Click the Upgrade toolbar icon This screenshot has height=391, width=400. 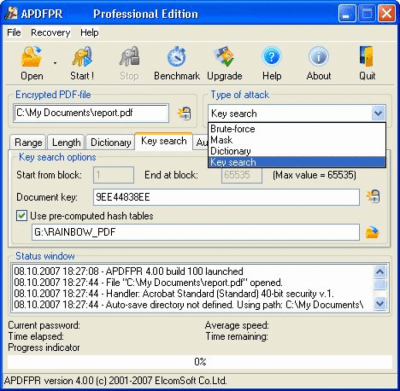tap(224, 63)
